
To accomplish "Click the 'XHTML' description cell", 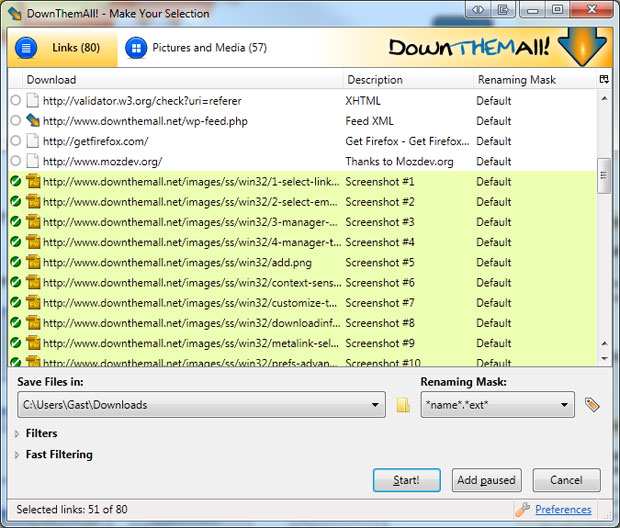I will [x=363, y=101].
